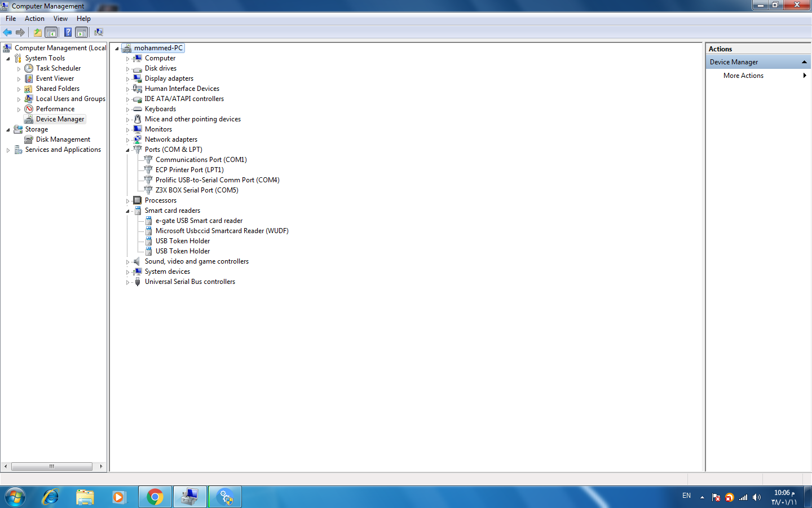The height and width of the screenshot is (508, 812).
Task: Collapse the Smart card readers category
Action: point(127,211)
